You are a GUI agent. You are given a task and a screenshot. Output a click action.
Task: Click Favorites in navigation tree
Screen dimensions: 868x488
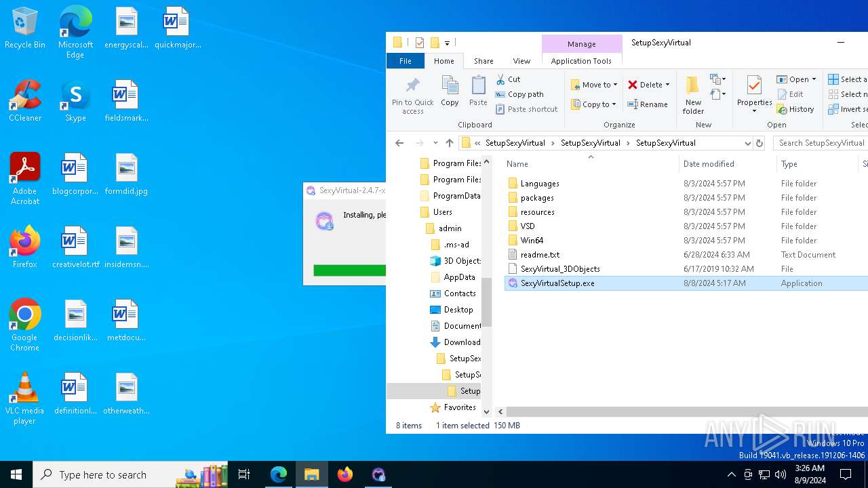coord(459,407)
